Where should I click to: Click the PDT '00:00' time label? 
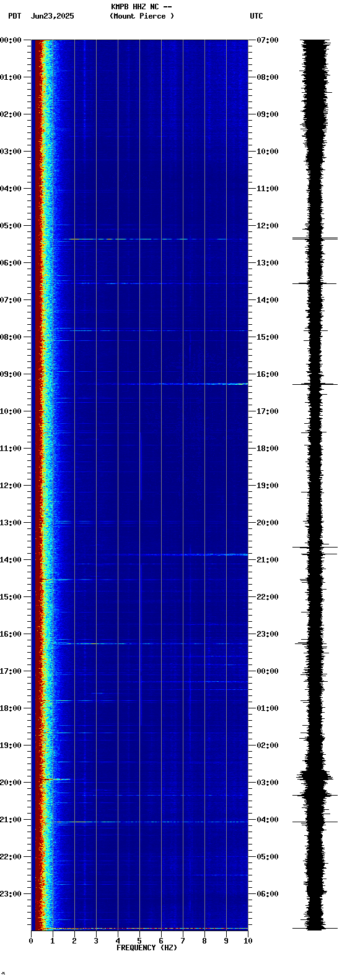pos(11,40)
